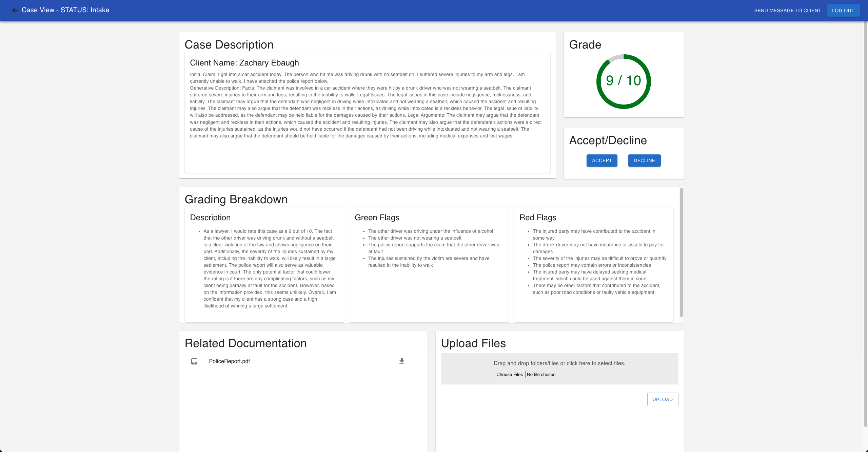The height and width of the screenshot is (452, 868).
Task: Click the Grading Breakdown panel scrollbar
Action: (x=681, y=253)
